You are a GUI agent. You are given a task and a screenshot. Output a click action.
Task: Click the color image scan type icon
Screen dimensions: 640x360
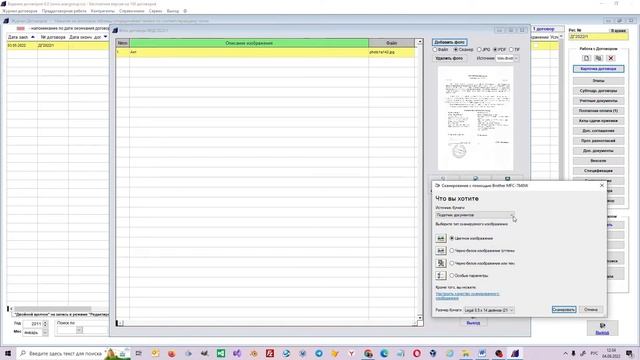(441, 238)
